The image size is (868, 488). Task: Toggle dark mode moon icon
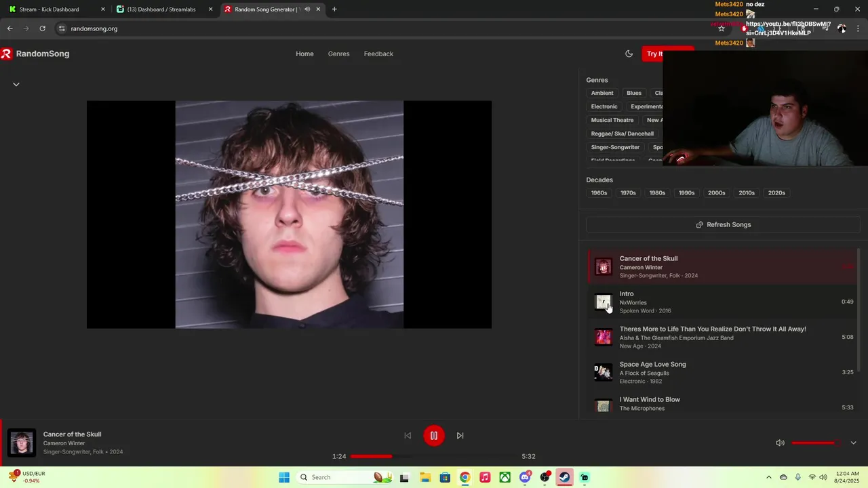point(629,54)
